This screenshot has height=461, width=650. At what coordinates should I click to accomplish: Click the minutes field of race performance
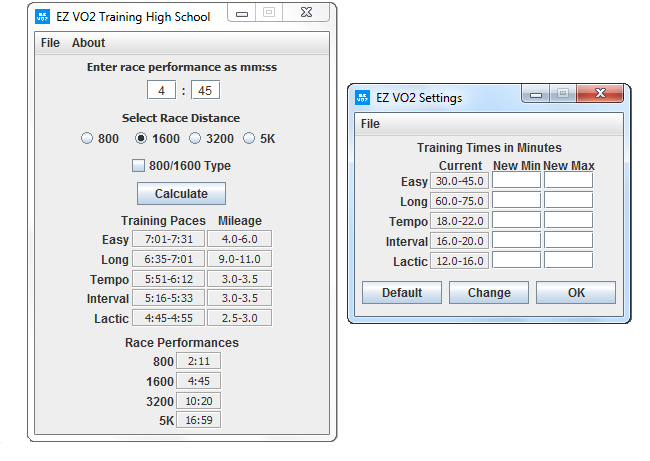(x=161, y=91)
